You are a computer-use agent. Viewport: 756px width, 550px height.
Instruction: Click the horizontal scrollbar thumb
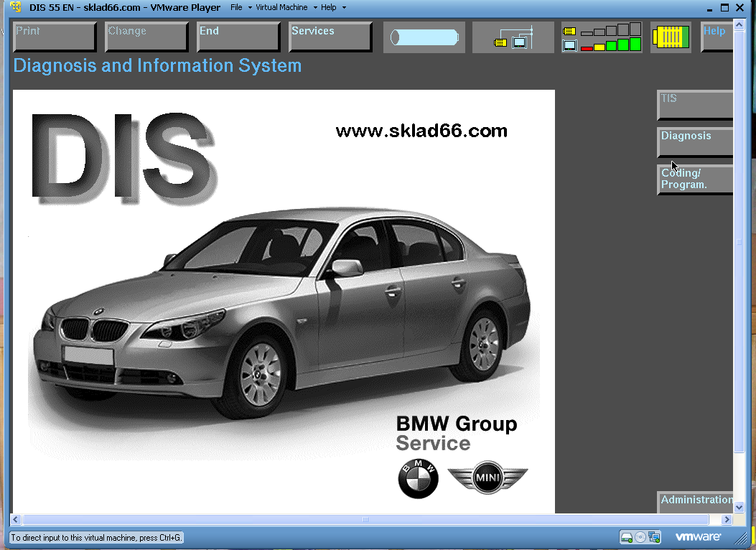365,520
